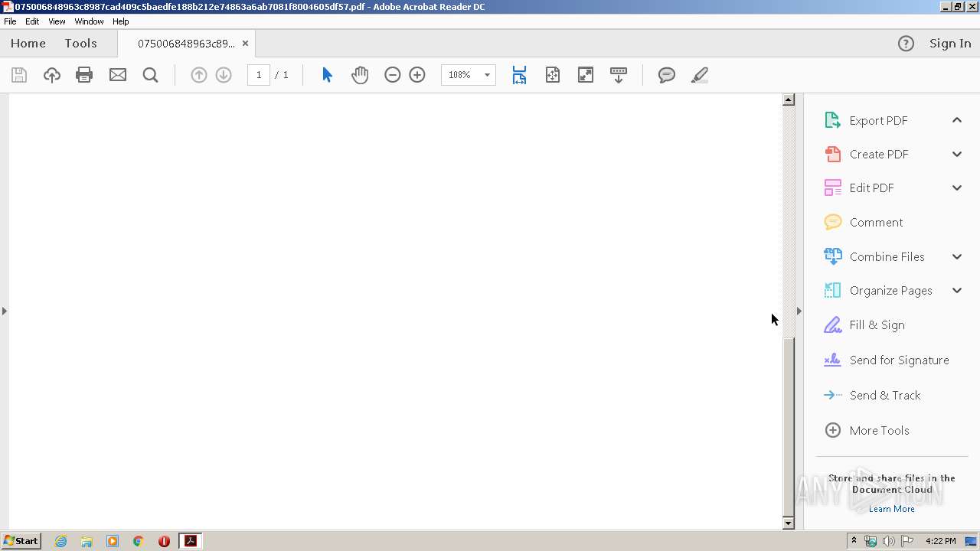Close the 075006848963c89... document tab
The height and width of the screenshot is (551, 980).
click(x=245, y=44)
